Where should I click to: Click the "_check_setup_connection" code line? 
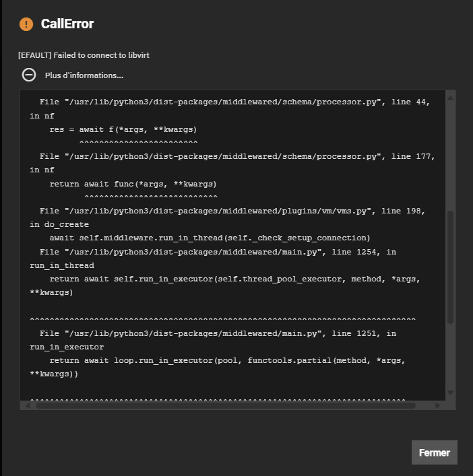(210, 238)
